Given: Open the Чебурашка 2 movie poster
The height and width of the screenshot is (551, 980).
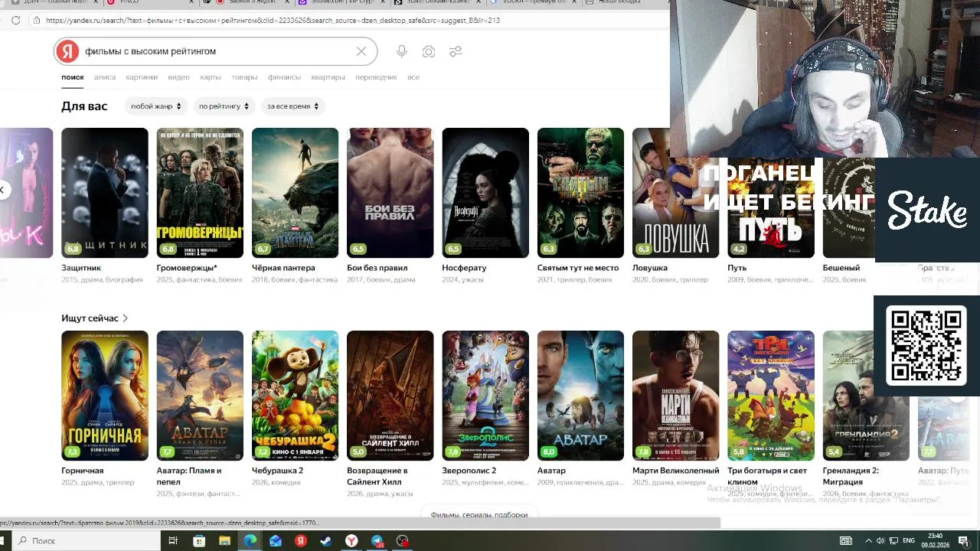Looking at the screenshot, I should click(295, 396).
